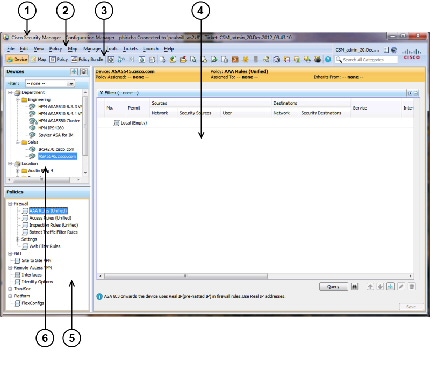The width and height of the screenshot is (433, 369).
Task: Click the blue help icon in the toolbar
Action: 328,59
